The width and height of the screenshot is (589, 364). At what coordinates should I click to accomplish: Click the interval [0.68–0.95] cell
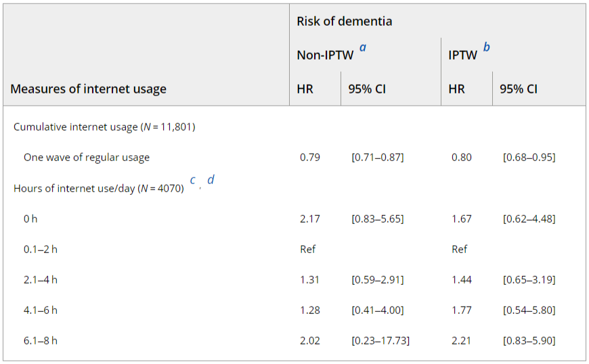(x=529, y=157)
